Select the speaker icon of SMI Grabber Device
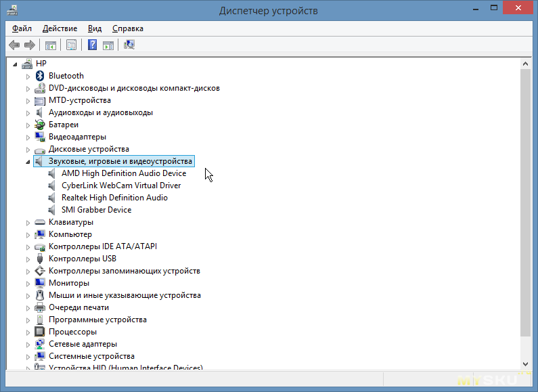The image size is (538, 392). point(52,210)
